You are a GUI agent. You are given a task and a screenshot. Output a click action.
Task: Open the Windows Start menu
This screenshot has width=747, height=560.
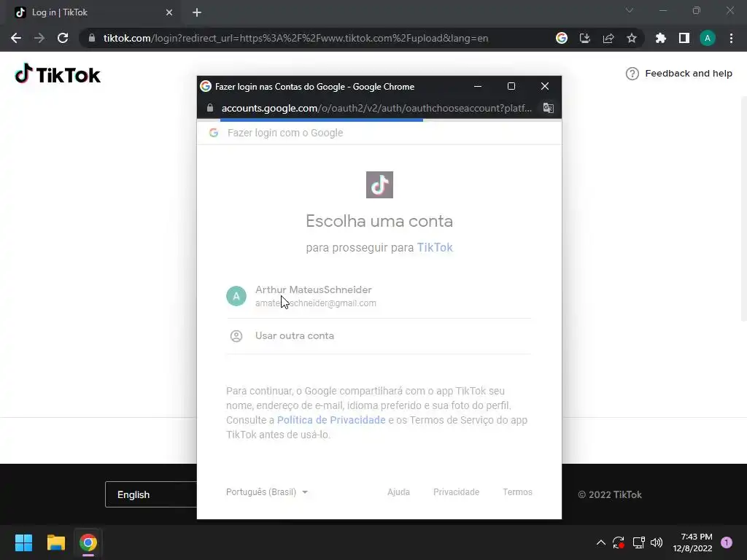(23, 542)
